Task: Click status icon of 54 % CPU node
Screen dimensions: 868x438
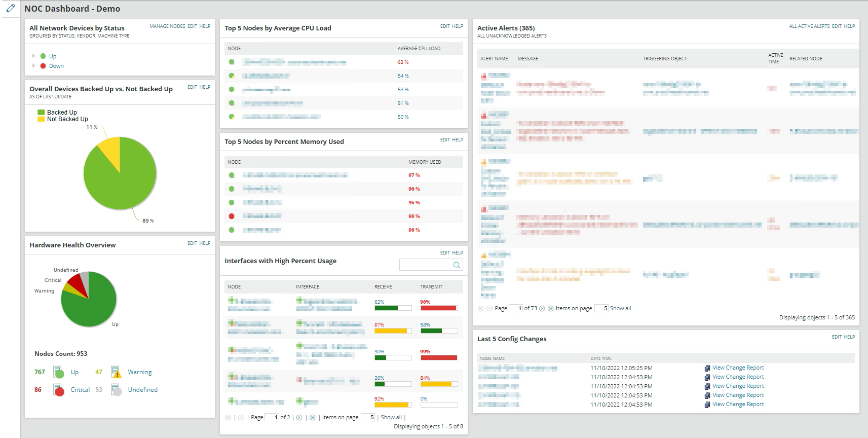Action: coord(232,76)
